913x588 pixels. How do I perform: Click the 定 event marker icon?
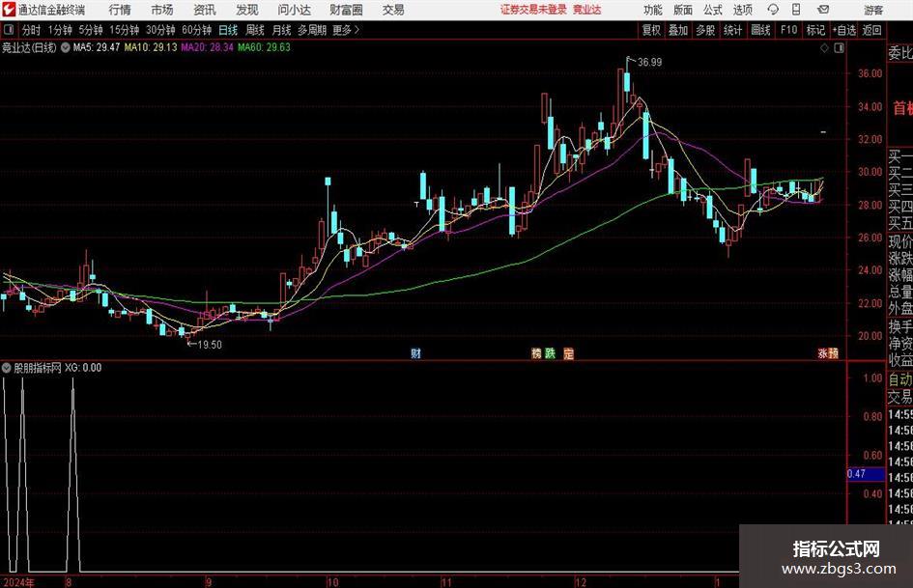pos(569,353)
